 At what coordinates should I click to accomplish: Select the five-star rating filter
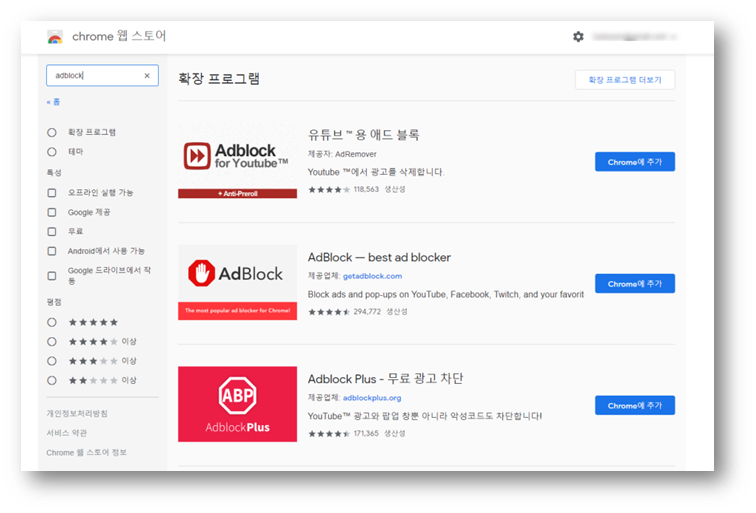click(x=52, y=322)
